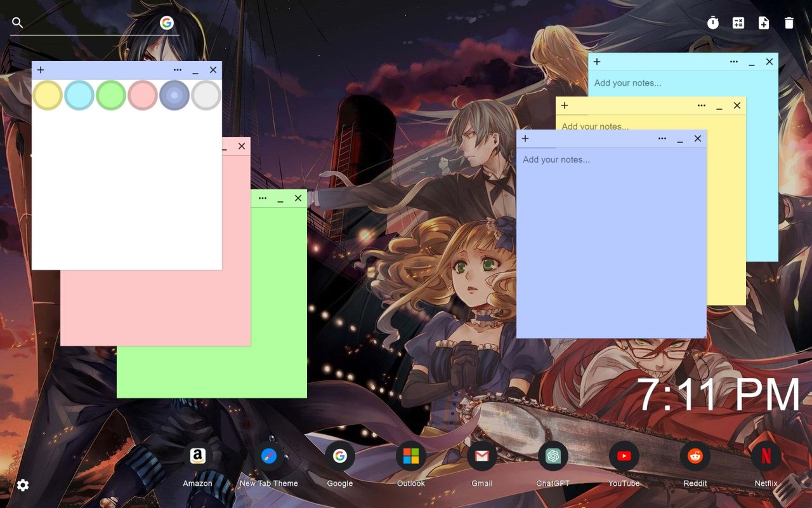Click the trash can icon
This screenshot has width=812, height=508.
point(789,23)
